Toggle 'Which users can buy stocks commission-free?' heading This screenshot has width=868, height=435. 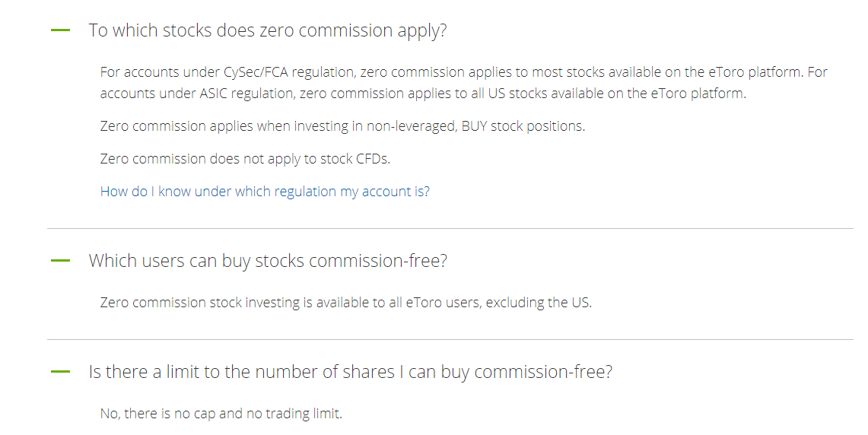point(268,261)
